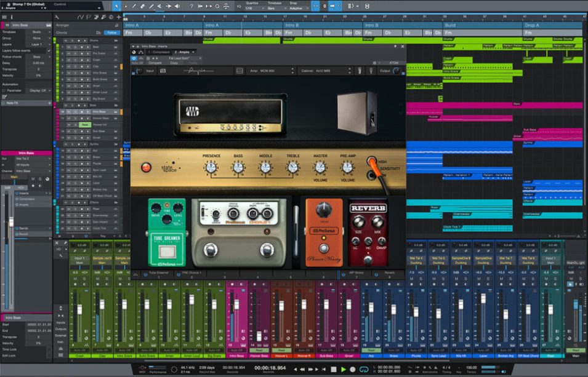Click the green Play button
Viewport: 588px width, 377px height.
click(343, 369)
